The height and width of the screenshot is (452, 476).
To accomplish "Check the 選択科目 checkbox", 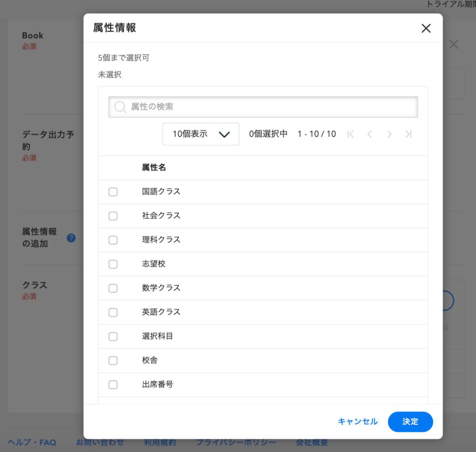I will click(x=113, y=337).
